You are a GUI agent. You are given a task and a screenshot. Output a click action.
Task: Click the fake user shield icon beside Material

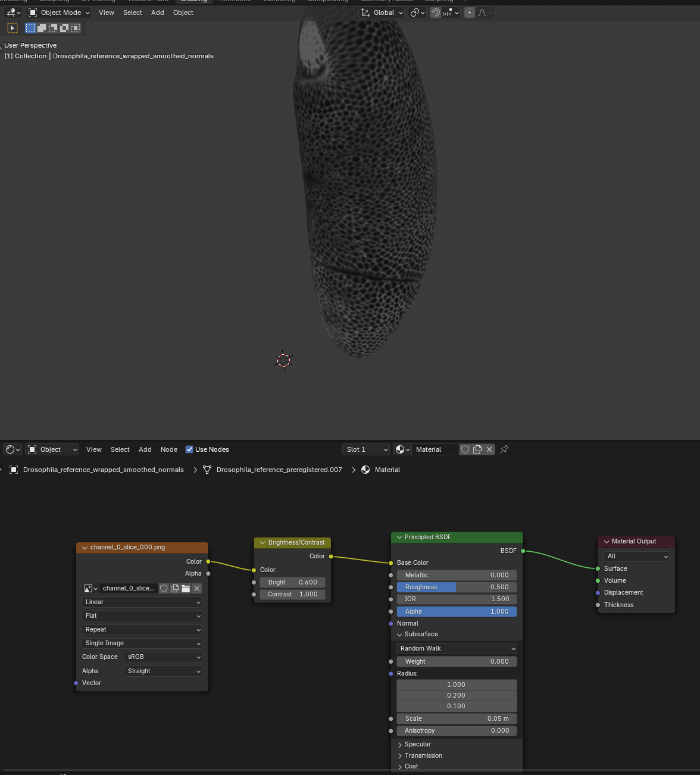pos(465,449)
